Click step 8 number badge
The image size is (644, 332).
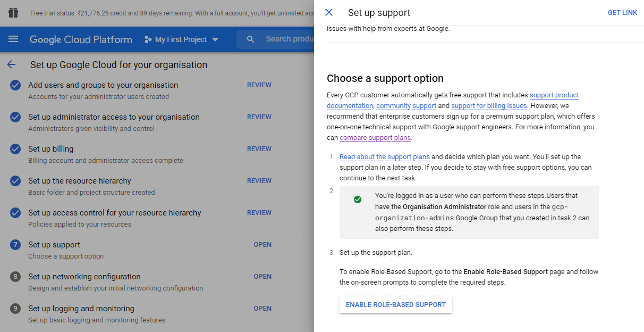coord(15,277)
